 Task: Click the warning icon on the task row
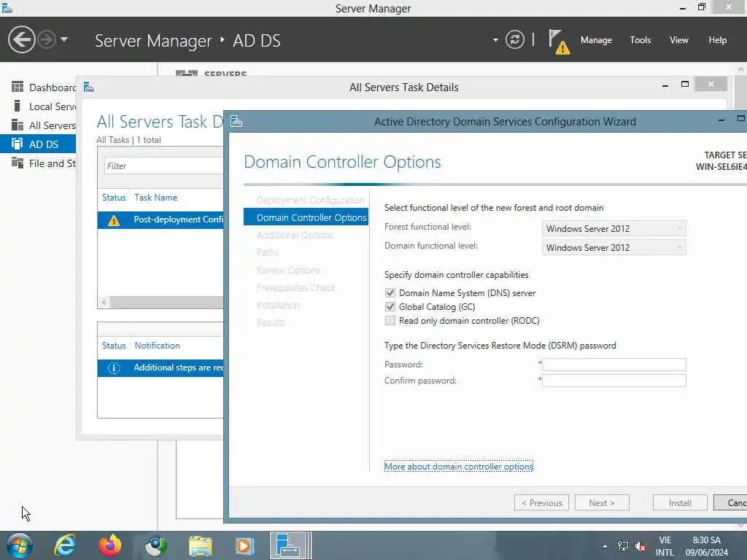tap(113, 220)
